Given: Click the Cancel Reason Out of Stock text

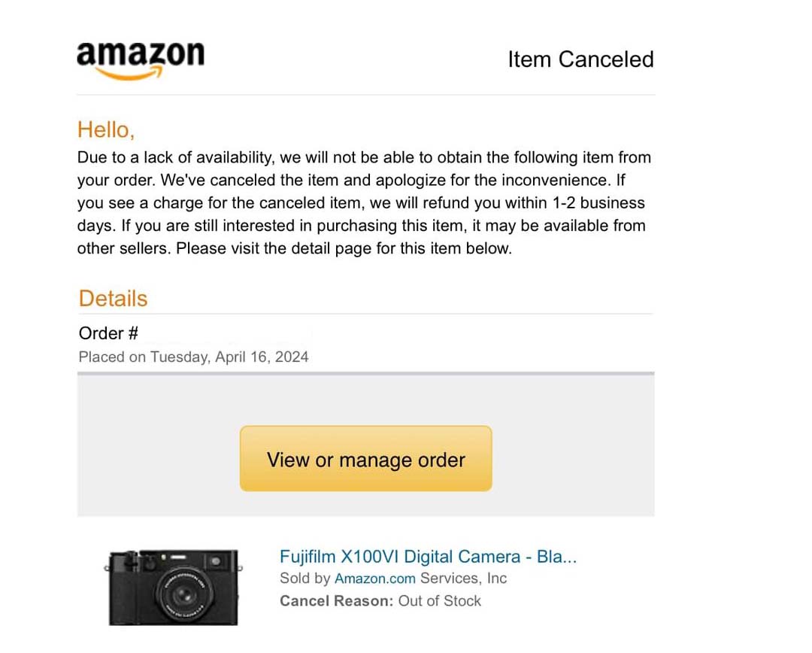Looking at the screenshot, I should pos(380,601).
